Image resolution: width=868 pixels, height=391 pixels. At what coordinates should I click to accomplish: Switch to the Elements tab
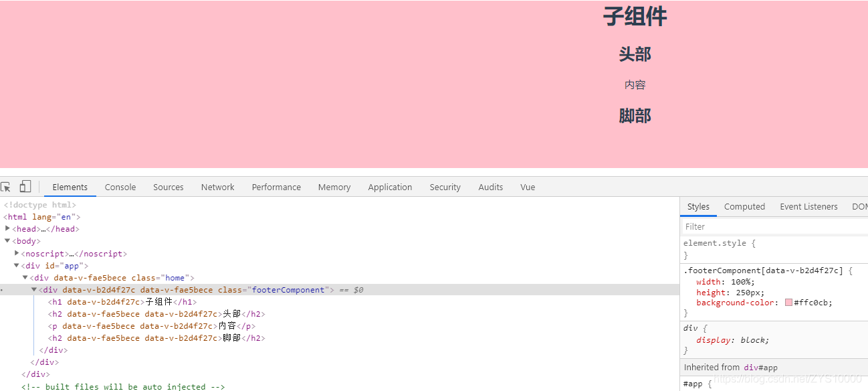(x=70, y=187)
